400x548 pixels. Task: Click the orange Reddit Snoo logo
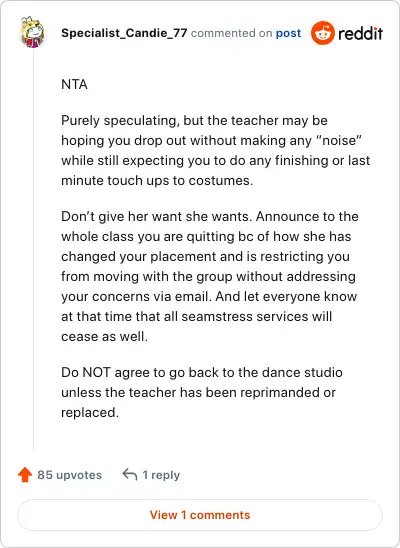click(322, 33)
